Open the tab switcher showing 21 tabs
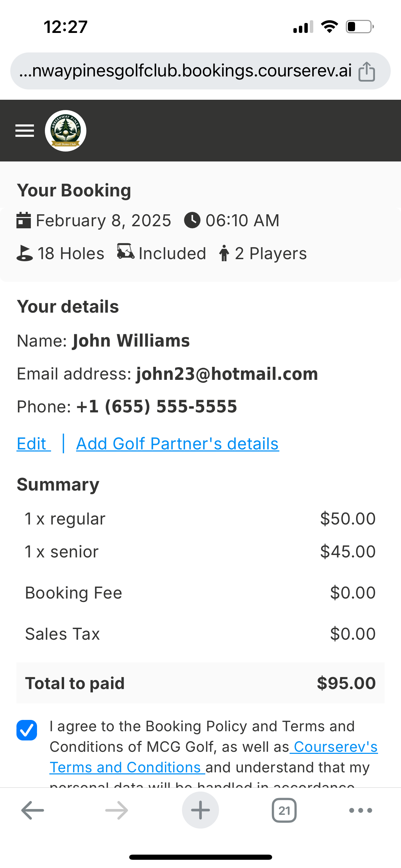This screenshot has width=401, height=868. (284, 810)
